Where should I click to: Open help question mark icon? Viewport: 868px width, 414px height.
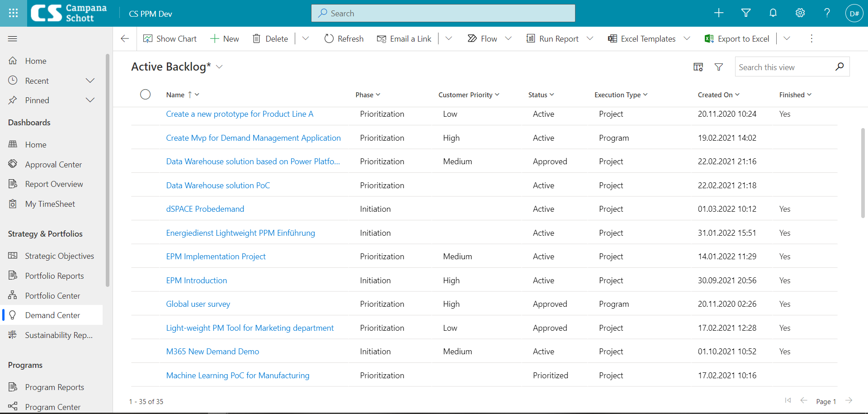click(827, 13)
